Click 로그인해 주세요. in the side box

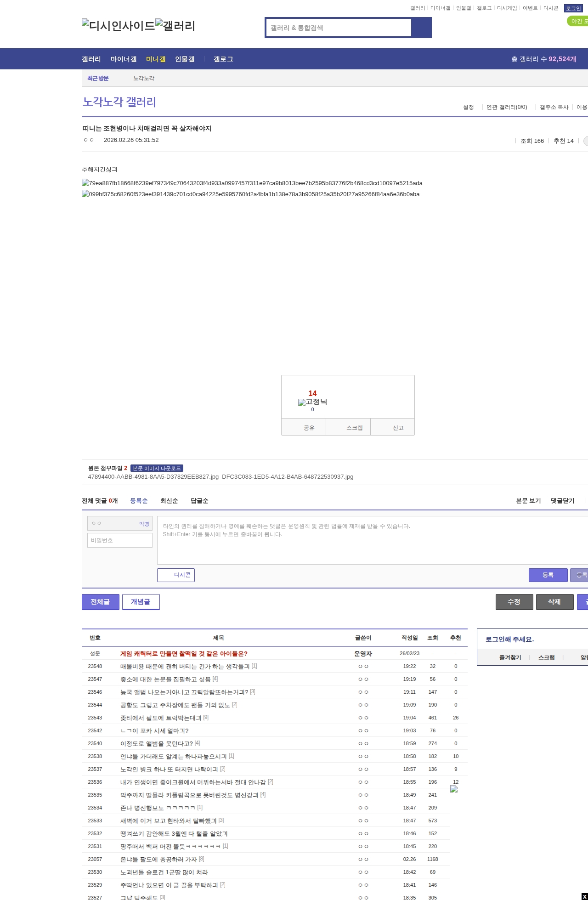(509, 639)
